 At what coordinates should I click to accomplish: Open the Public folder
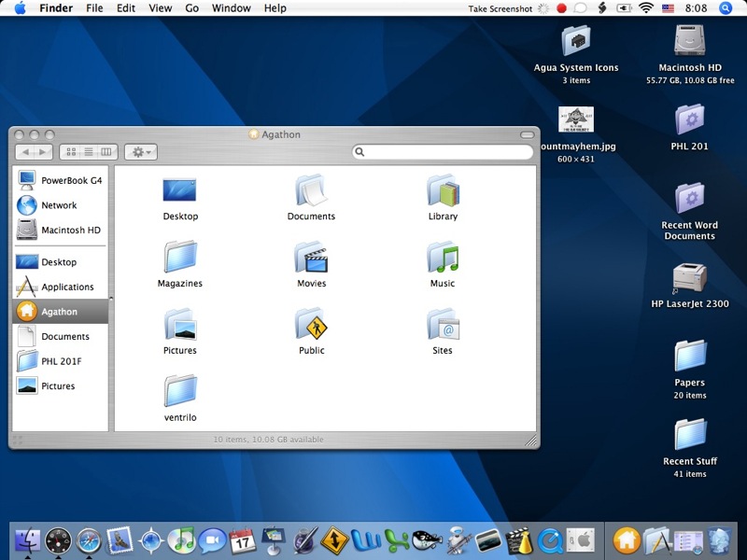(311, 324)
